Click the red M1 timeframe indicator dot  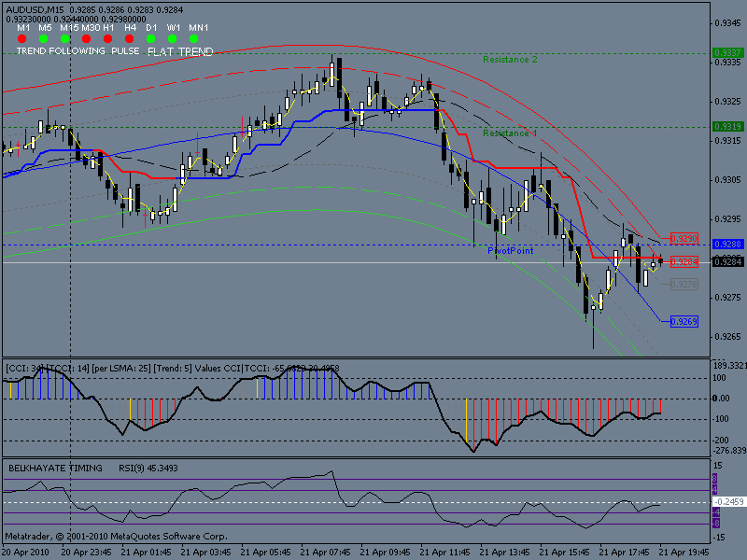click(21, 39)
